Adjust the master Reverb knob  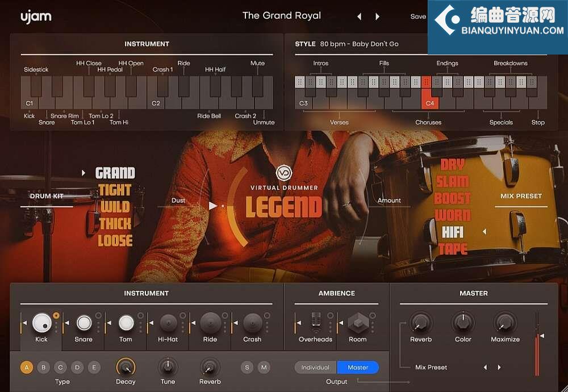tap(420, 323)
